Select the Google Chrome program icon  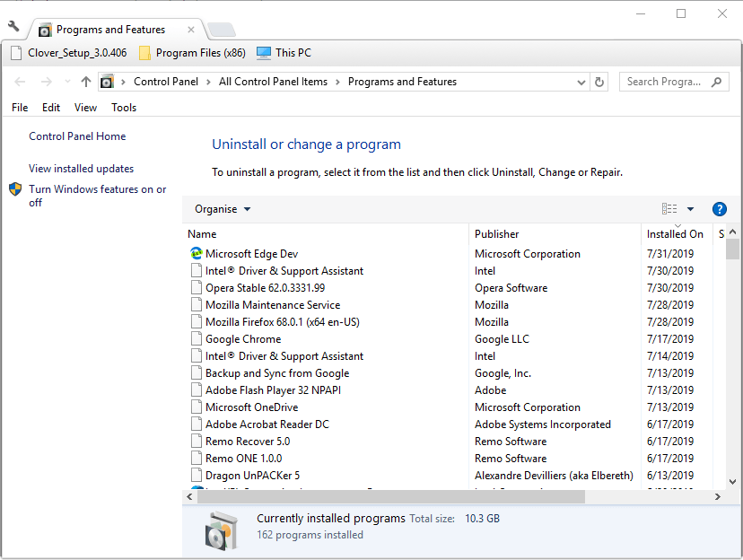click(197, 338)
